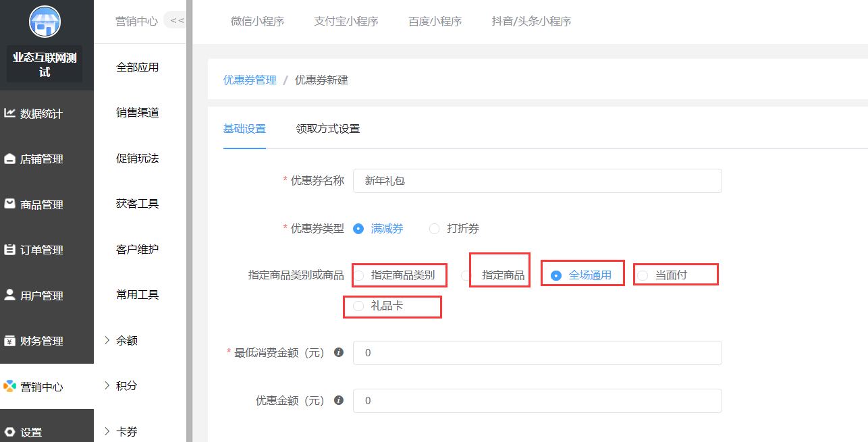Open 抖音/头条小程序 tab

(532, 21)
